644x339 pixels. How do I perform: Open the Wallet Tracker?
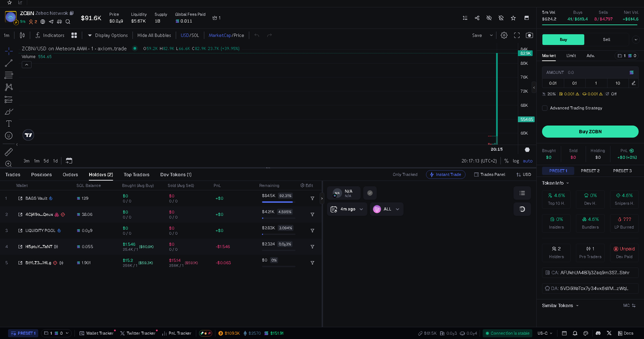coord(96,333)
